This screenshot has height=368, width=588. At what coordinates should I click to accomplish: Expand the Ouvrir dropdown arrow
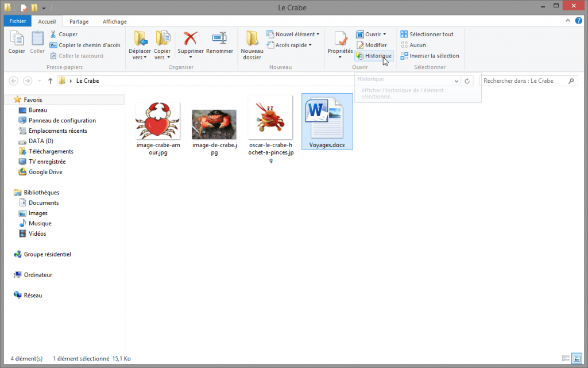tap(384, 34)
